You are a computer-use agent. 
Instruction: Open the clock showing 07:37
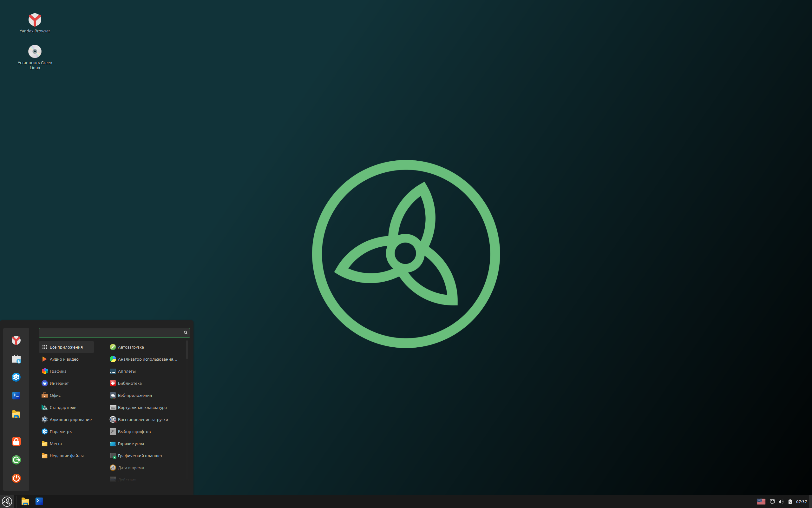coord(801,502)
